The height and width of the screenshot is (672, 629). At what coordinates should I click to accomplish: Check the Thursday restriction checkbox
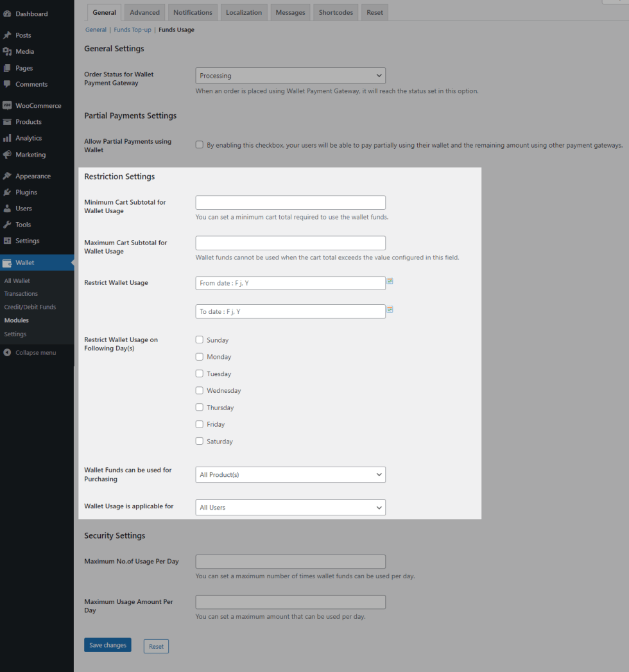click(x=199, y=407)
